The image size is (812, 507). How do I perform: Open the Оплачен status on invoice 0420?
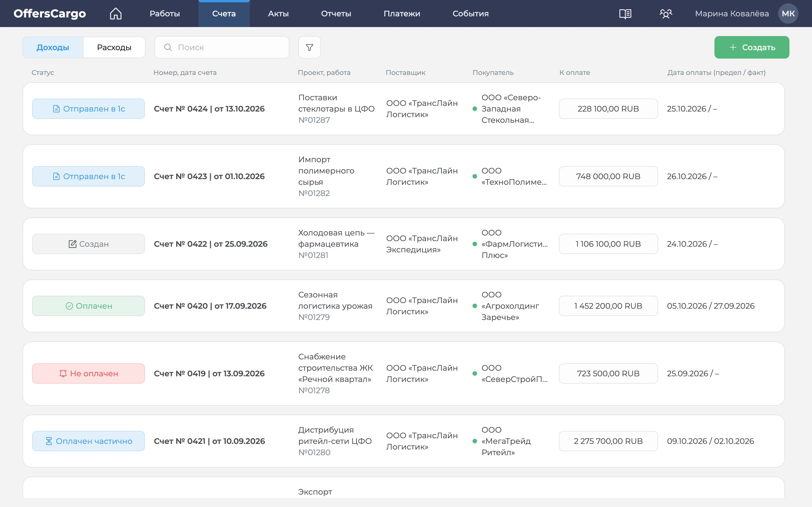click(x=89, y=306)
